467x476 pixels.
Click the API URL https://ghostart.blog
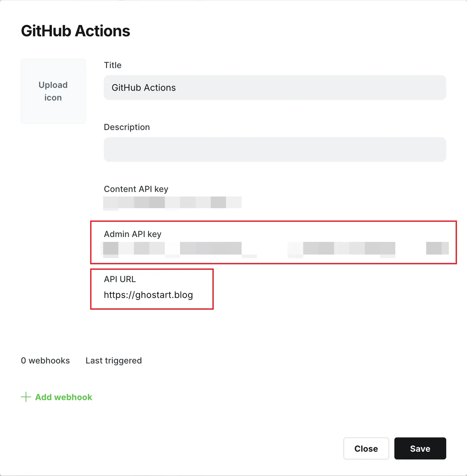[149, 295]
